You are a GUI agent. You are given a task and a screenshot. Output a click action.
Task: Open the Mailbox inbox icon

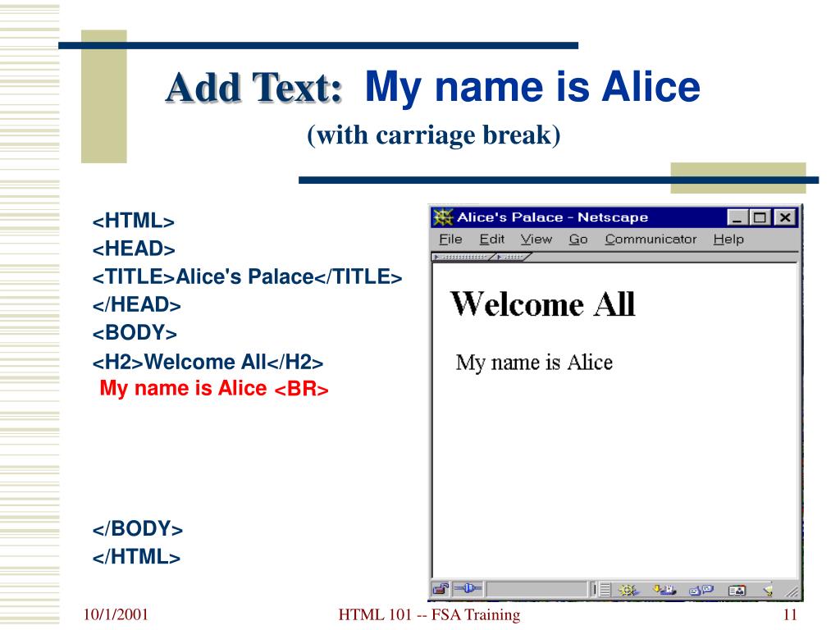click(x=664, y=590)
